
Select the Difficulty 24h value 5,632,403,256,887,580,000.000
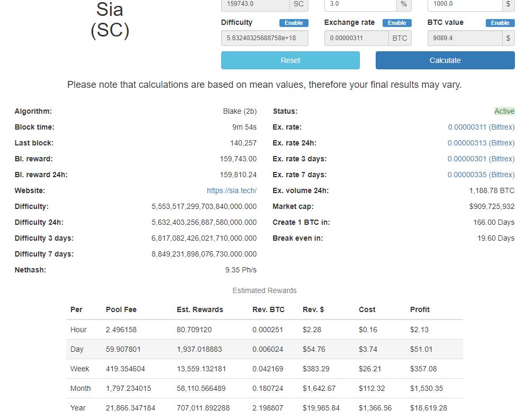(x=204, y=222)
